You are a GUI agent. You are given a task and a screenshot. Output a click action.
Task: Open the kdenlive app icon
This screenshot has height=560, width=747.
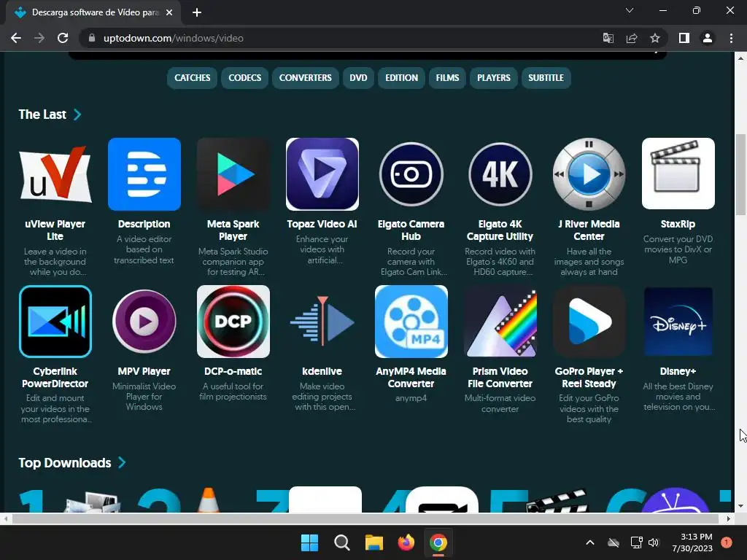click(322, 322)
